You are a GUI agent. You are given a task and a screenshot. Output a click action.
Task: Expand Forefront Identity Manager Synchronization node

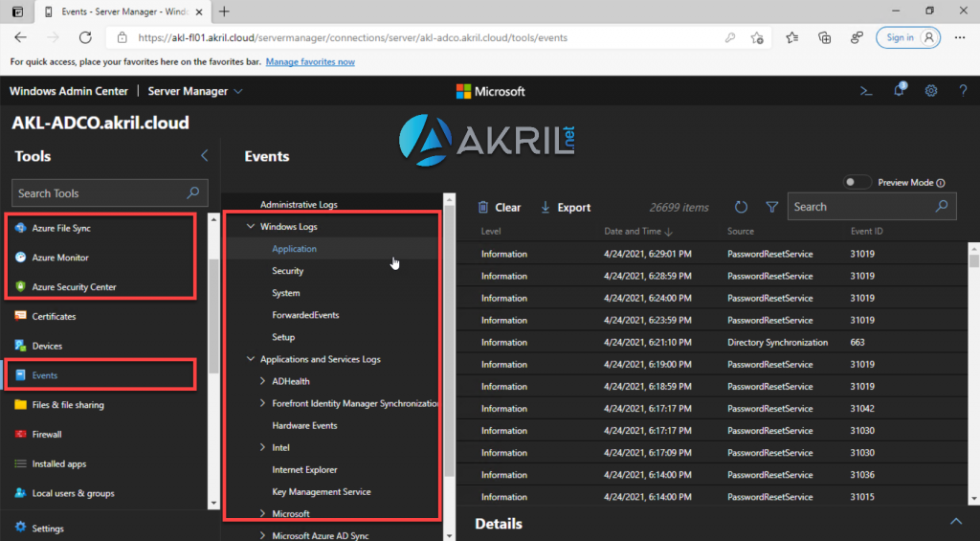(262, 403)
